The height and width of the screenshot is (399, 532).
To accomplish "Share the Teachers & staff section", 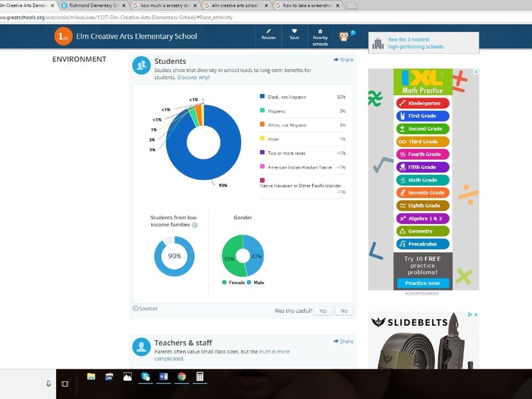I will coord(344,341).
